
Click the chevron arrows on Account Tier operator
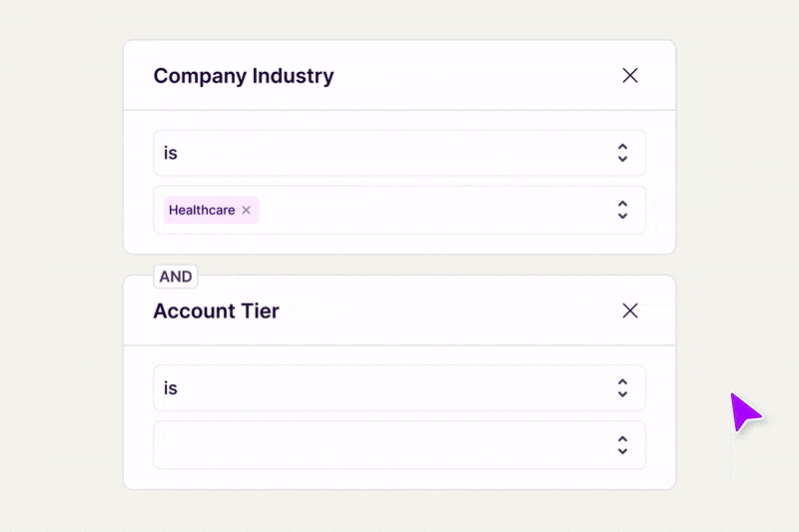click(x=622, y=388)
